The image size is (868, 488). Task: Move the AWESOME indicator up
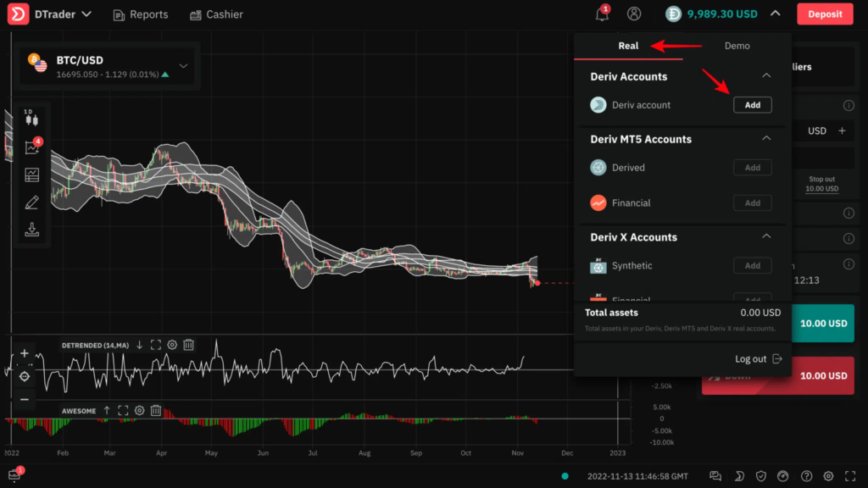107,411
